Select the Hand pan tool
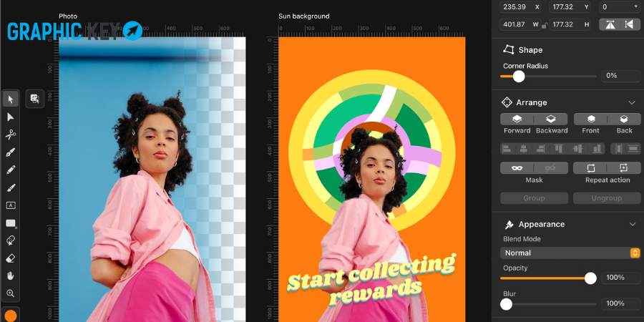The height and width of the screenshot is (322, 644). pyautogui.click(x=10, y=275)
